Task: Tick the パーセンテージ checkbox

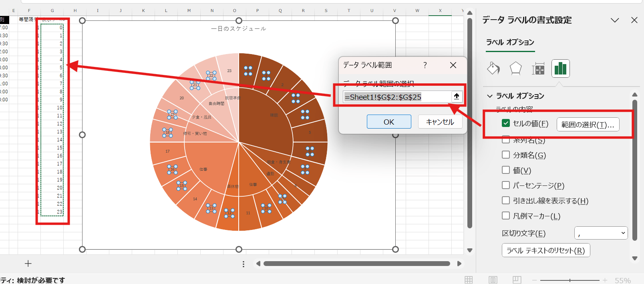Action: tap(506, 185)
